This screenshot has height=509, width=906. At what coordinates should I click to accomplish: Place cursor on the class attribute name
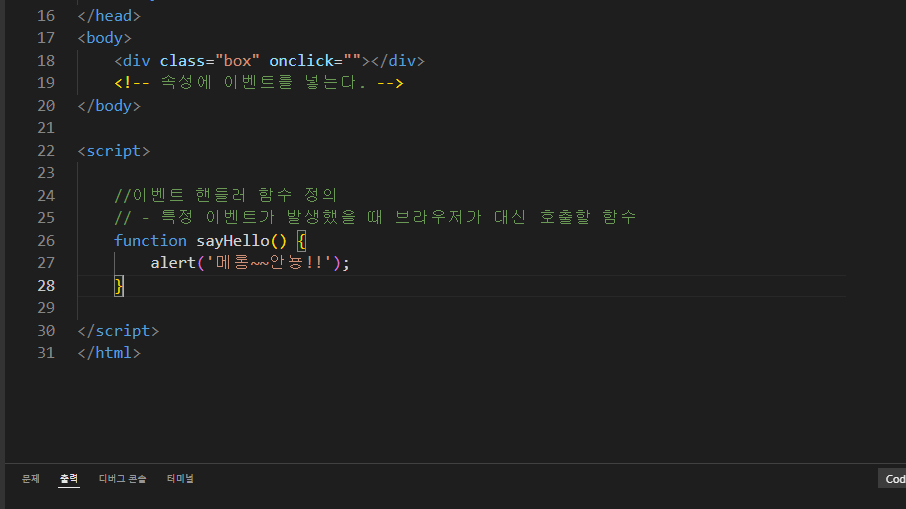click(183, 61)
